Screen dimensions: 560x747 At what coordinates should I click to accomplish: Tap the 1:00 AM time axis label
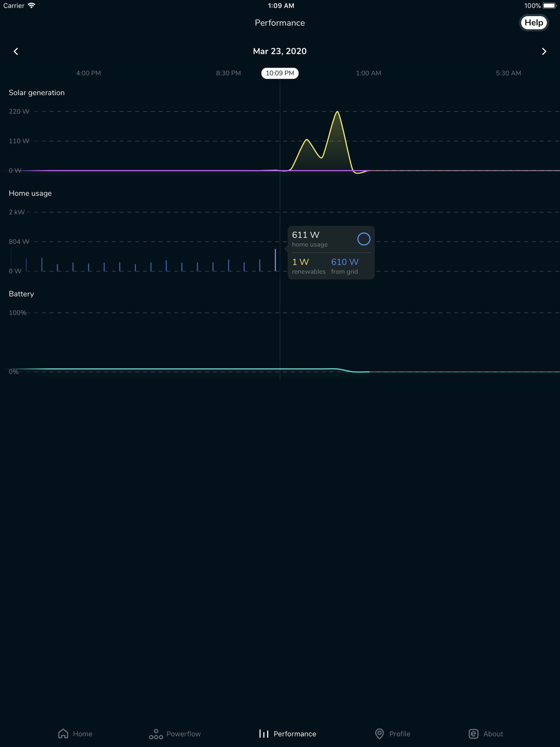point(368,73)
